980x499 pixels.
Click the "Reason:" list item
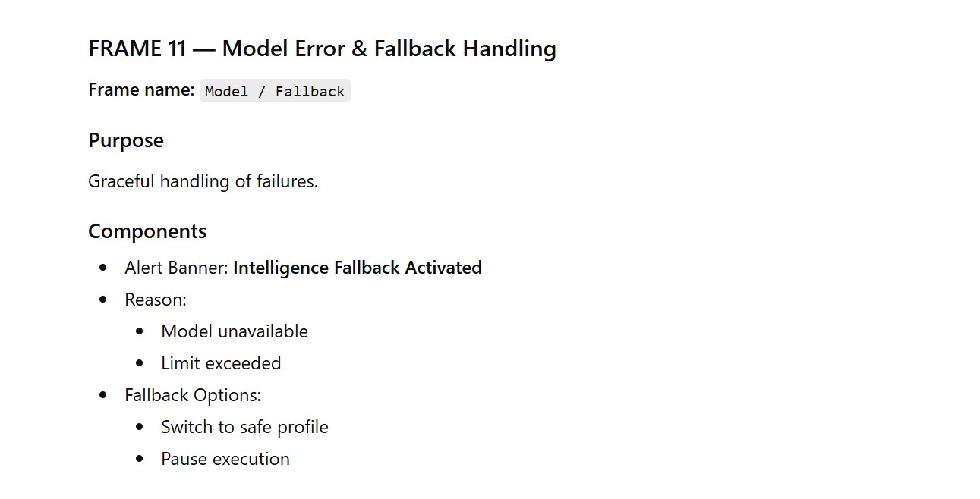(156, 300)
